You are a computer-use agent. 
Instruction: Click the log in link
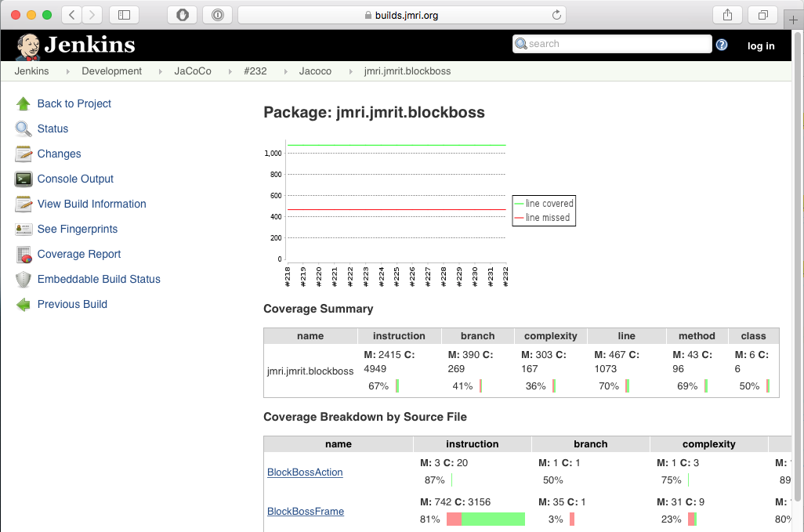[760, 45]
